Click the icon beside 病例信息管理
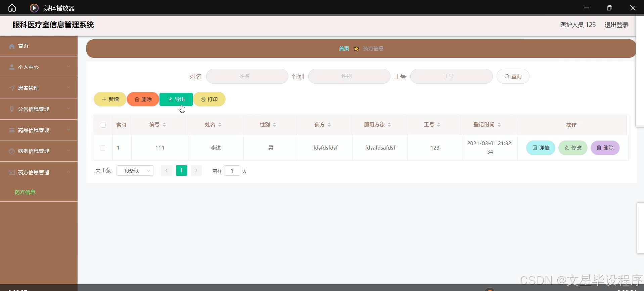The image size is (644, 291). 12,151
